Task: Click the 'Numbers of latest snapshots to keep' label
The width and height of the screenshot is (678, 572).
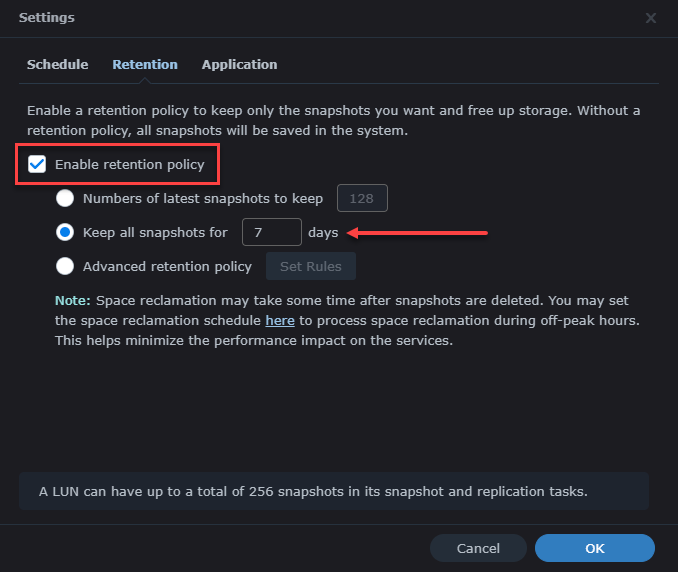Action: pyautogui.click(x=203, y=198)
